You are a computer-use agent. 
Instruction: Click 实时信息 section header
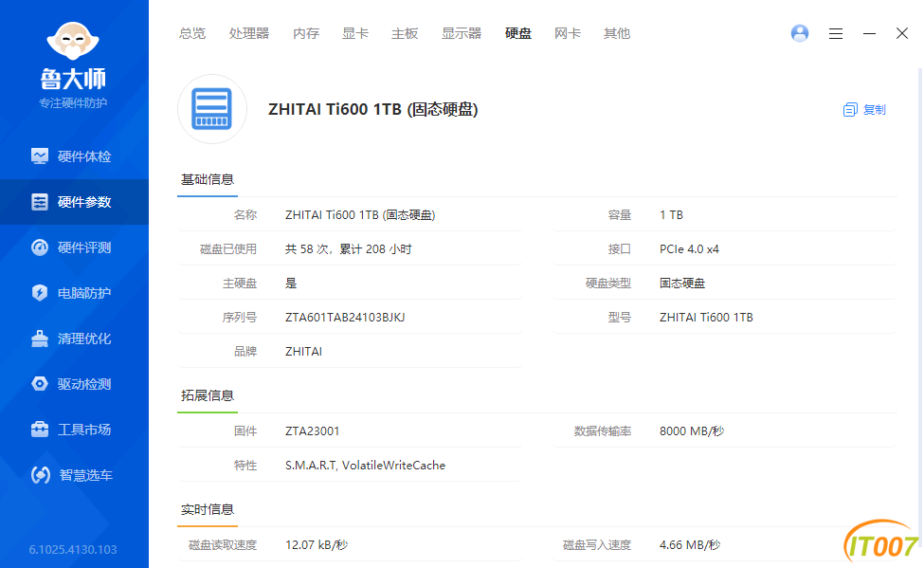(208, 509)
